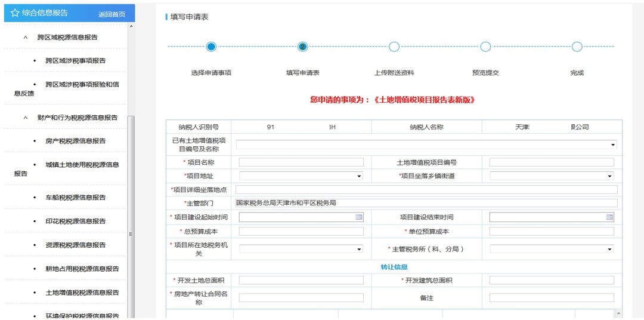The height and width of the screenshot is (320, 644).
Task: Return to homepage via 返回首页
Action: tap(112, 14)
